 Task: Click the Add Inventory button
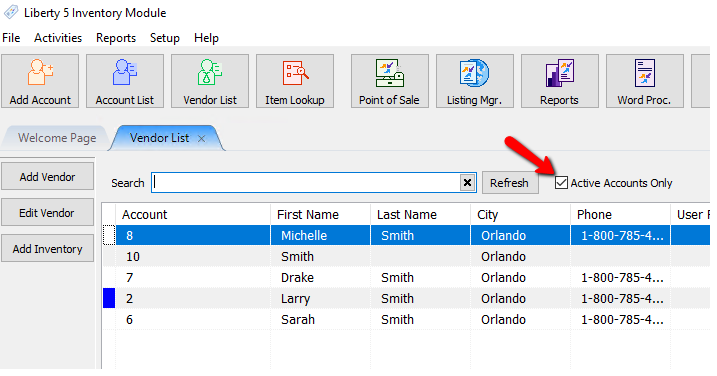coord(48,249)
